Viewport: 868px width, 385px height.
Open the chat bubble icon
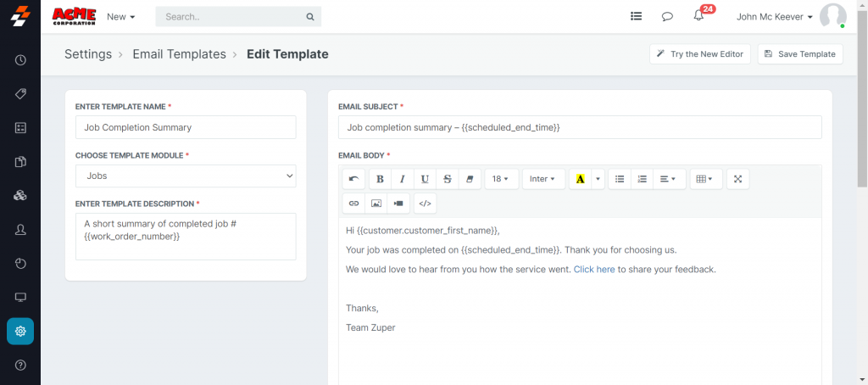(x=667, y=17)
